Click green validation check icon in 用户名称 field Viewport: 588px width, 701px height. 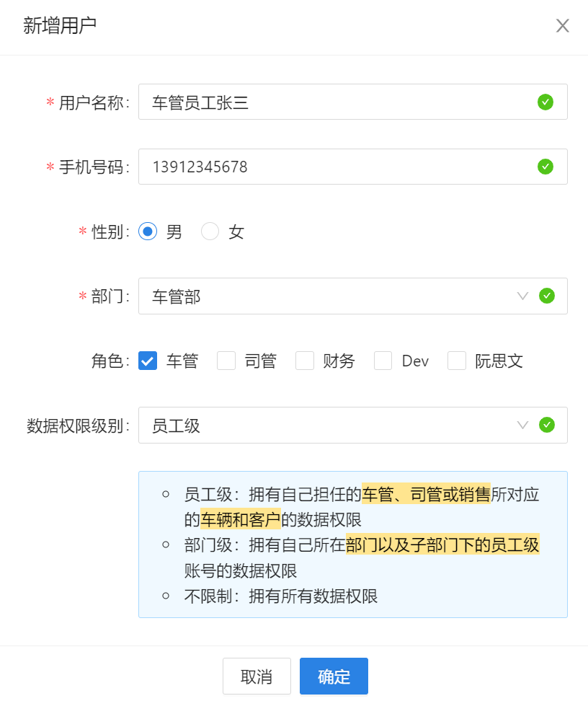pyautogui.click(x=545, y=102)
